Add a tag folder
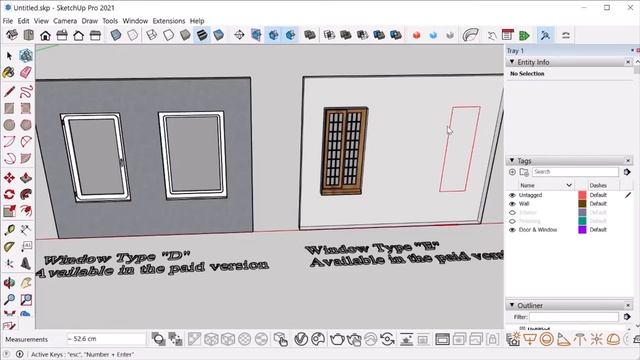 524,172
